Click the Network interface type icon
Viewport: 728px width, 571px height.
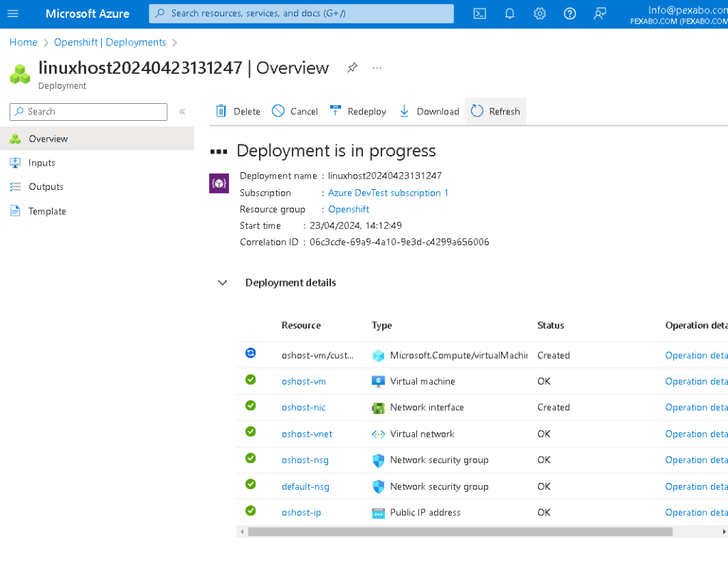pyautogui.click(x=379, y=408)
